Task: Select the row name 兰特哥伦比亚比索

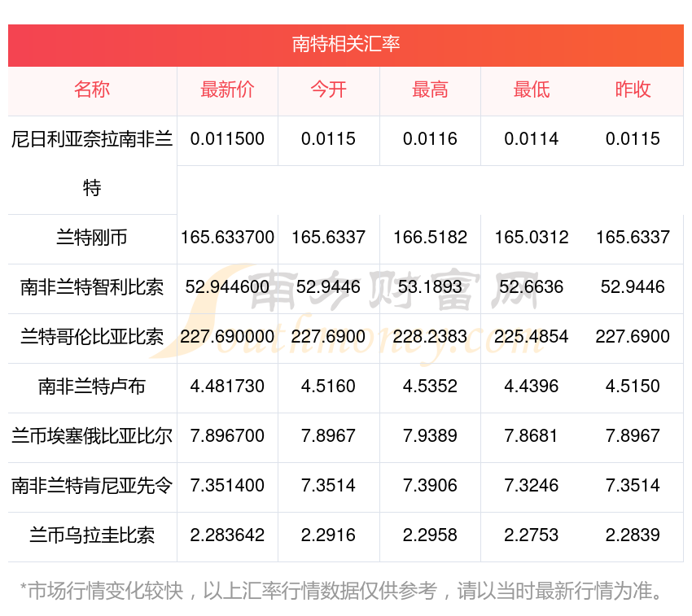Action: point(92,337)
